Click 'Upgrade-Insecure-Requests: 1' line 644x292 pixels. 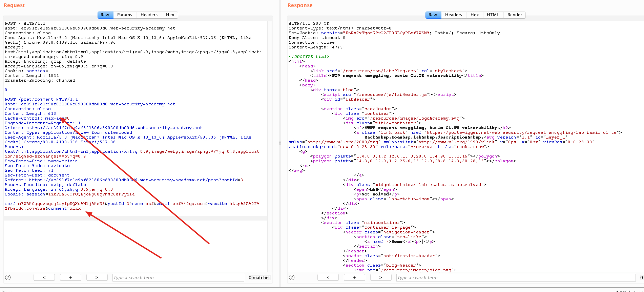pyautogui.click(x=43, y=123)
